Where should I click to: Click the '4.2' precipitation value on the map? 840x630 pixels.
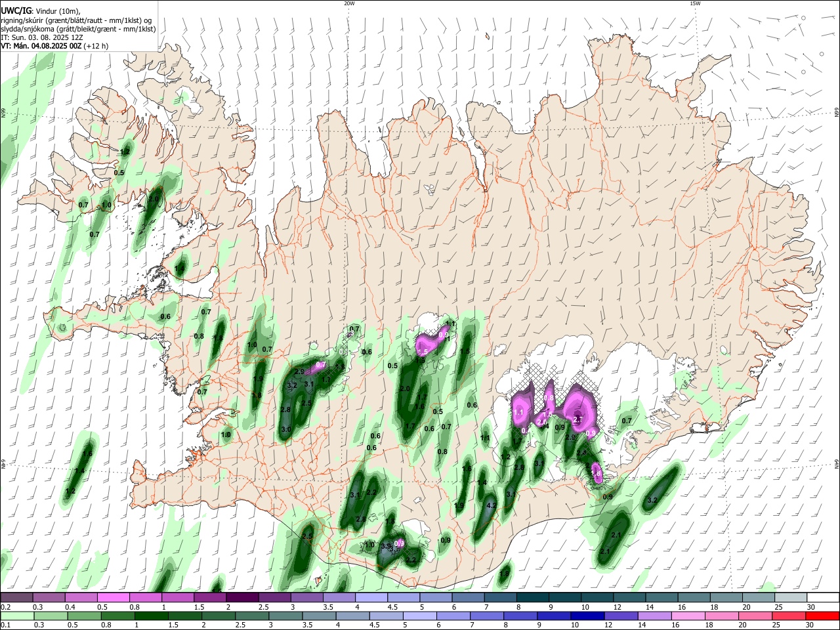[491, 505]
